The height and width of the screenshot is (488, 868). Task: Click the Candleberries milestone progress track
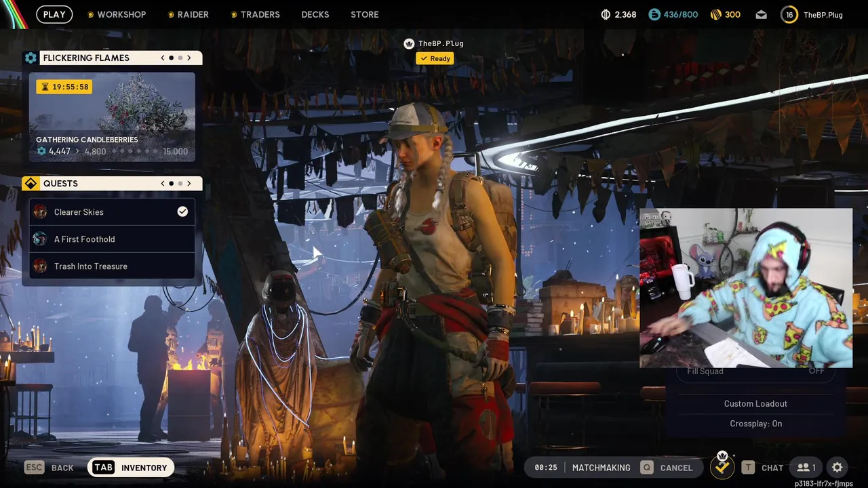134,151
